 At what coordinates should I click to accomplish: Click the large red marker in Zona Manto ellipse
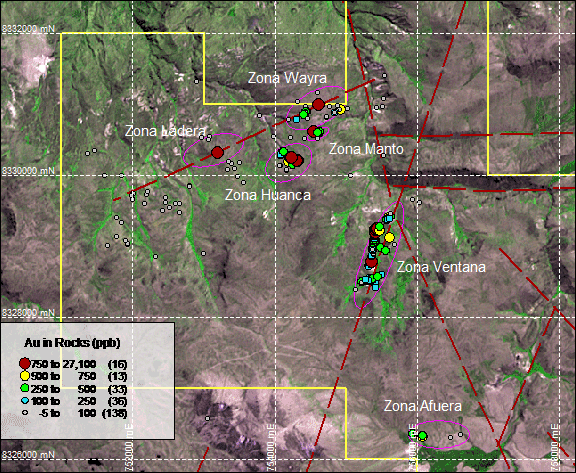tap(313, 131)
